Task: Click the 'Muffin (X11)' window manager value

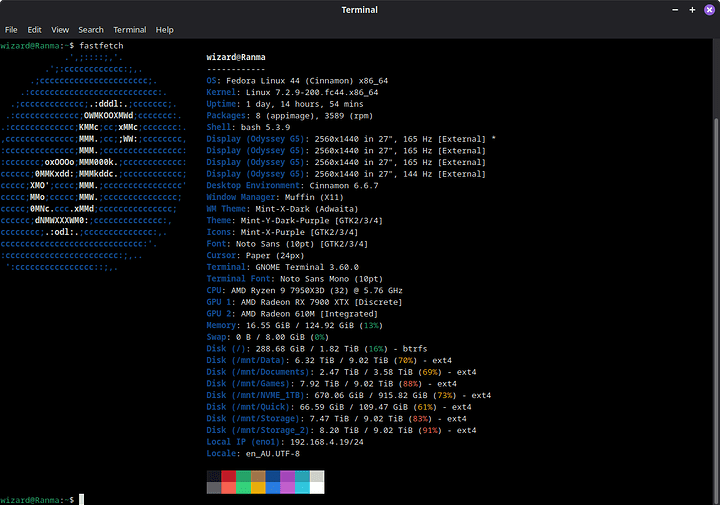Action: click(x=314, y=197)
